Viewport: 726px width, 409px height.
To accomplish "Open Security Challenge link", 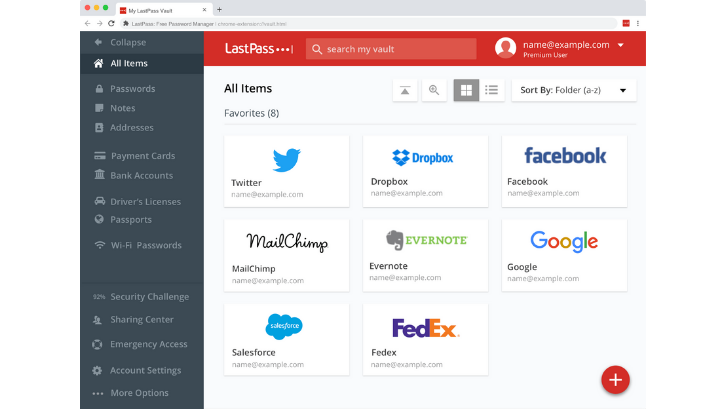I will (150, 296).
